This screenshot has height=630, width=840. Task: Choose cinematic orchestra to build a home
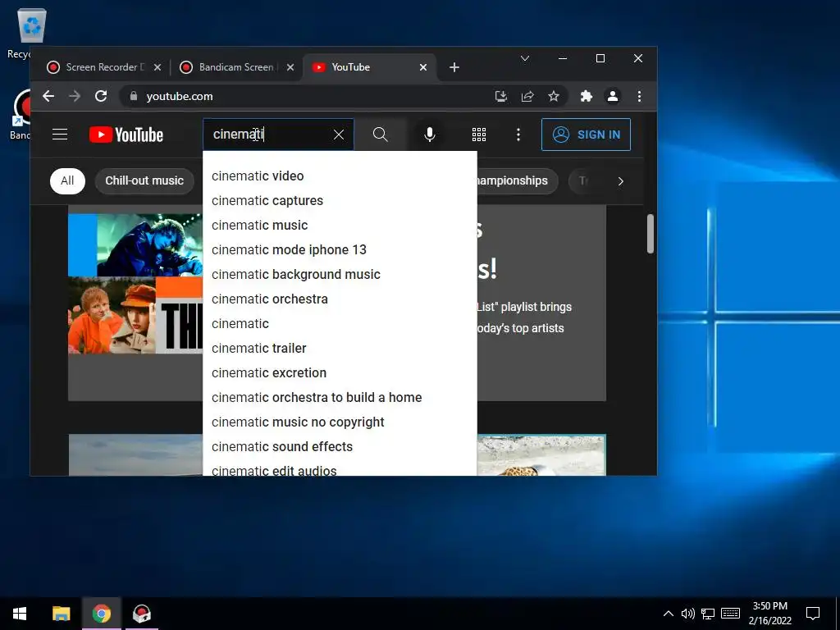tap(340, 398)
